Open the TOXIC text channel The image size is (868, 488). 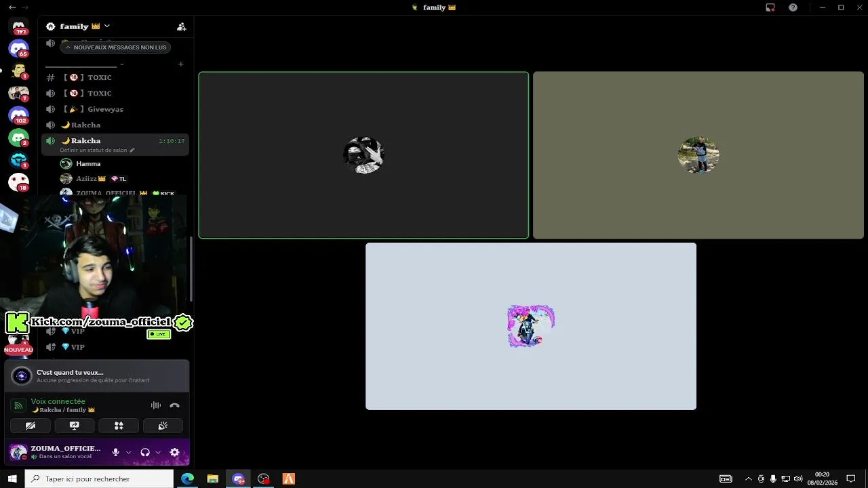pos(115,77)
